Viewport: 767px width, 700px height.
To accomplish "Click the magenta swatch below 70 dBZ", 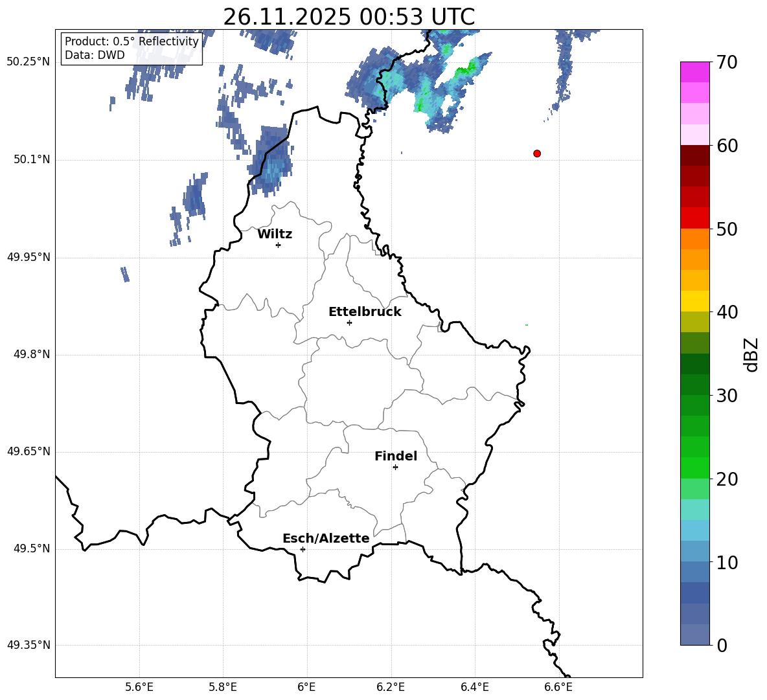I will click(695, 73).
